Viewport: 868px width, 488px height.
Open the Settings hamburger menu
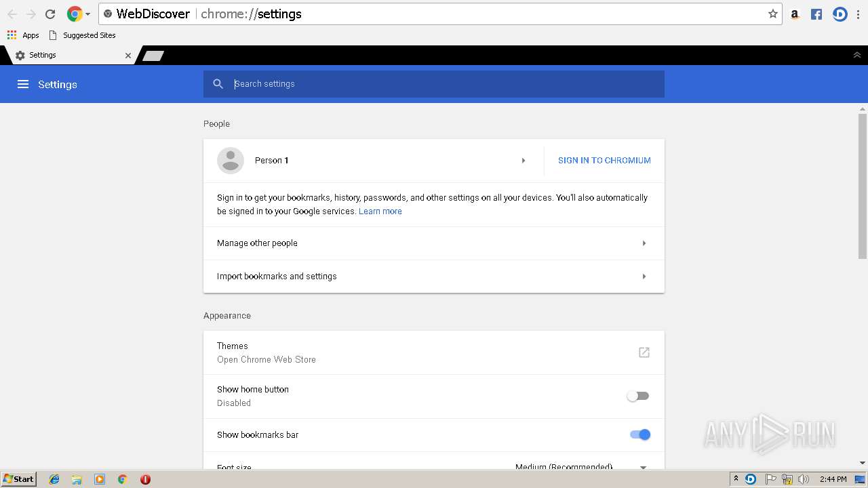click(23, 84)
